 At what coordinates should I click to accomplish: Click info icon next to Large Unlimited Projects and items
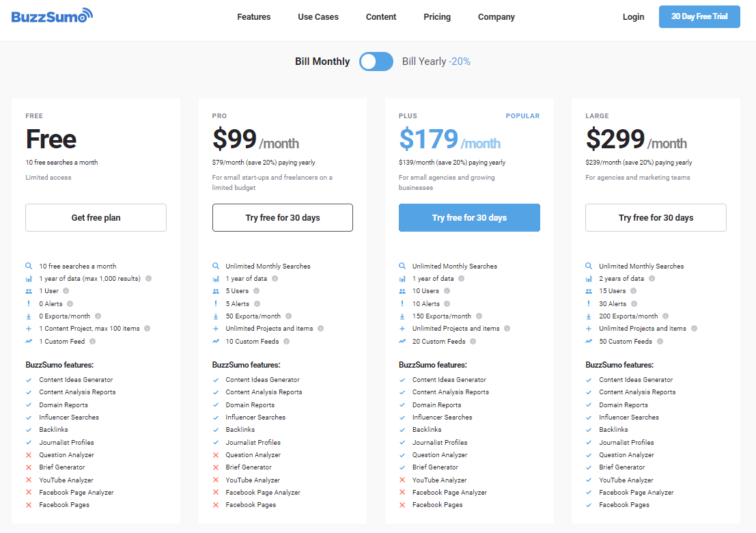pos(695,329)
